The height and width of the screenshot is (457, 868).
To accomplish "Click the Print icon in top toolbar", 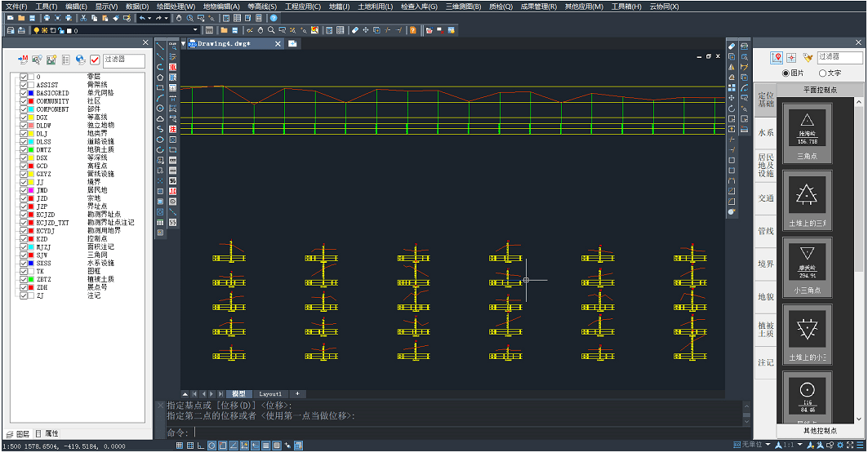I will click(47, 18).
